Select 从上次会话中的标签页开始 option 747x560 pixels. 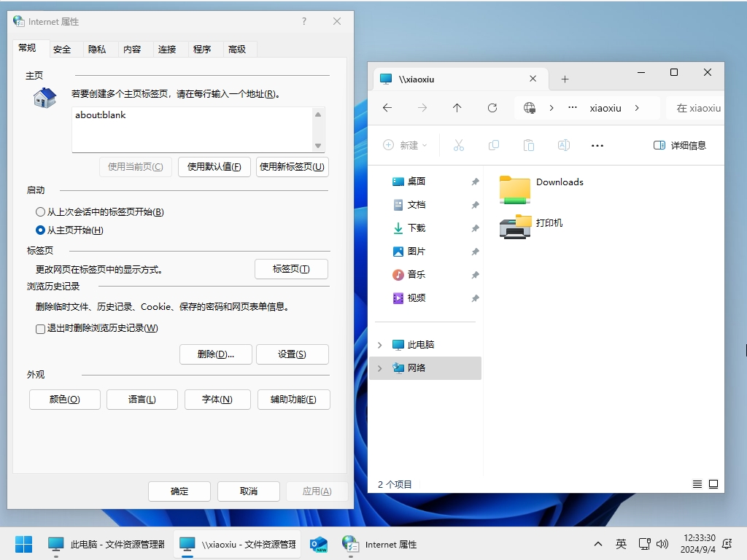pos(40,212)
